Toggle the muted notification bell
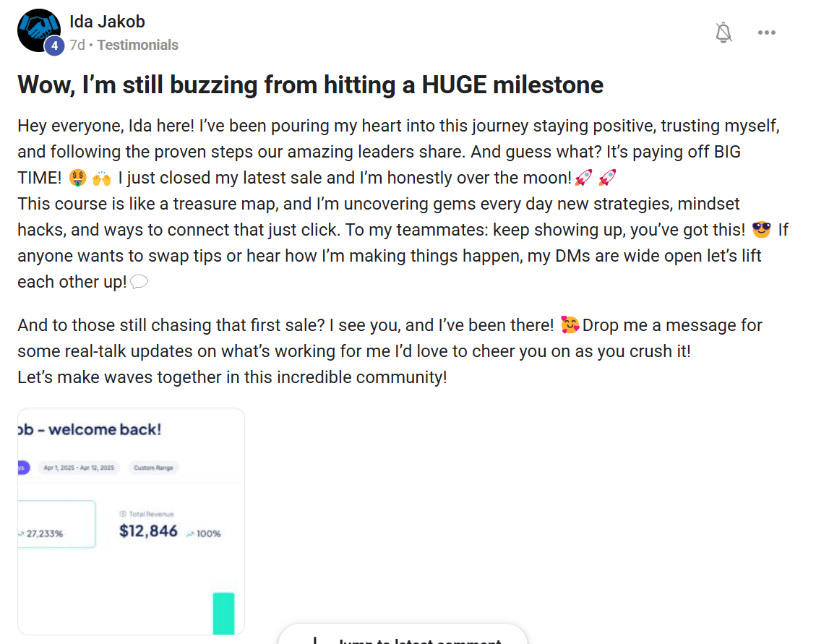This screenshot has height=644, width=816. point(723,33)
